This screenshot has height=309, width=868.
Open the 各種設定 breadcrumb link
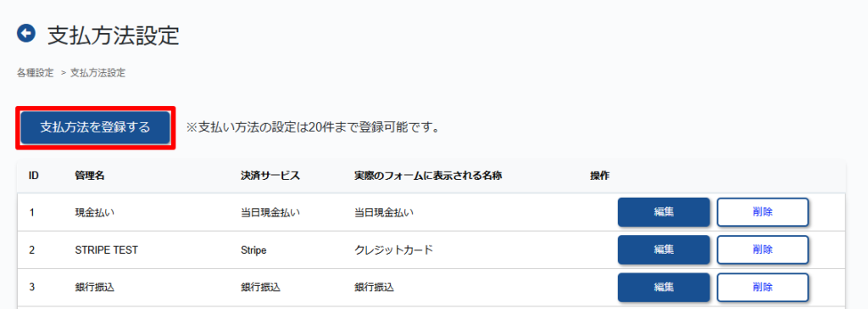click(x=36, y=73)
